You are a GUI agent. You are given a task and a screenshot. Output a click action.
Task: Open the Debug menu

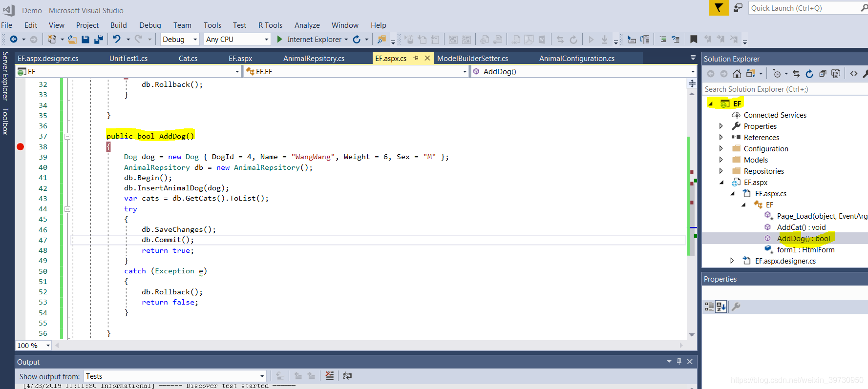click(x=150, y=25)
